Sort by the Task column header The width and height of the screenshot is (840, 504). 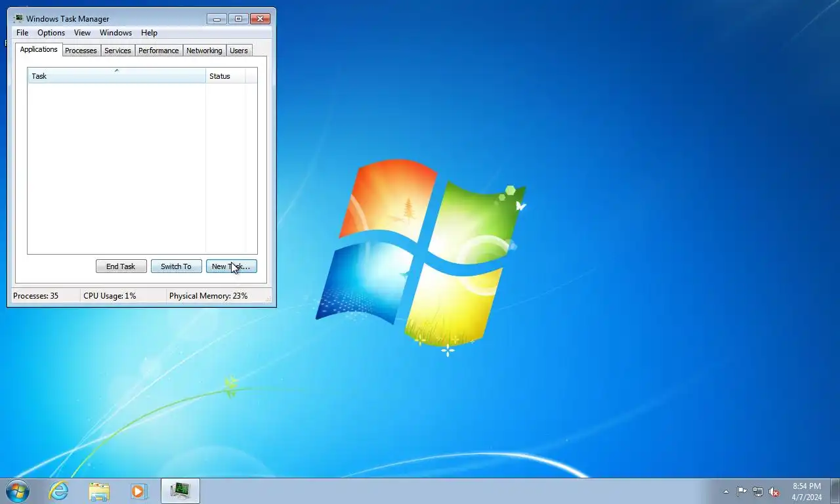(x=117, y=76)
